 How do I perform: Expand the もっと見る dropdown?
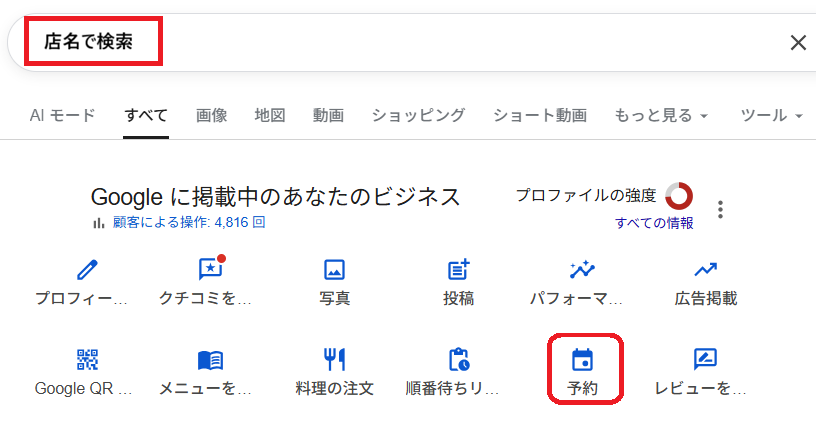tap(661, 115)
